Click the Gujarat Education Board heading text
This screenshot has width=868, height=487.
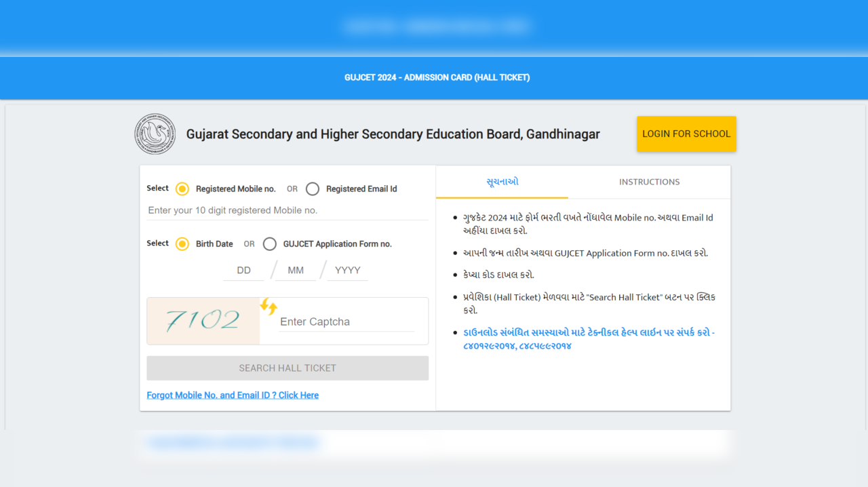click(x=393, y=134)
